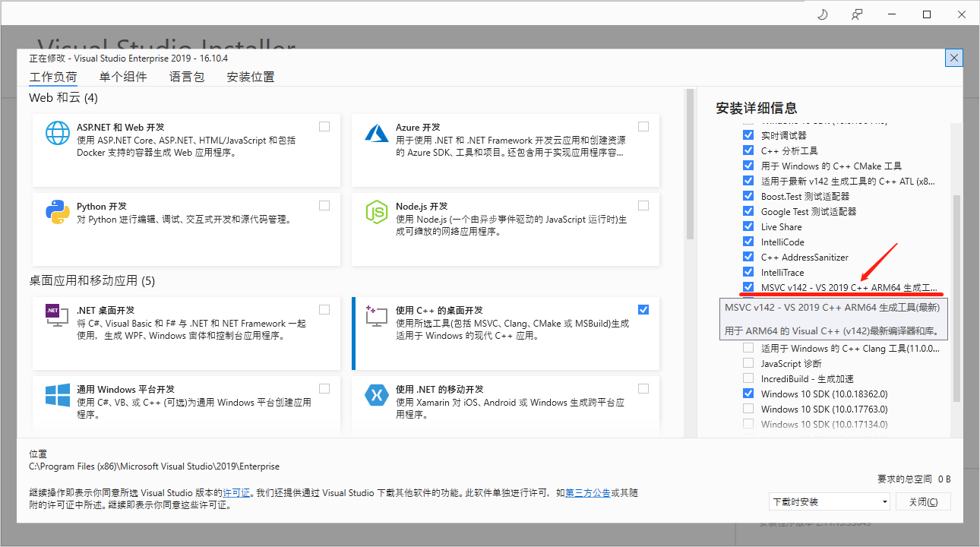Image resolution: width=980 pixels, height=547 pixels.
Task: Click the Universal Windows Platform icon
Action: pos(58,395)
